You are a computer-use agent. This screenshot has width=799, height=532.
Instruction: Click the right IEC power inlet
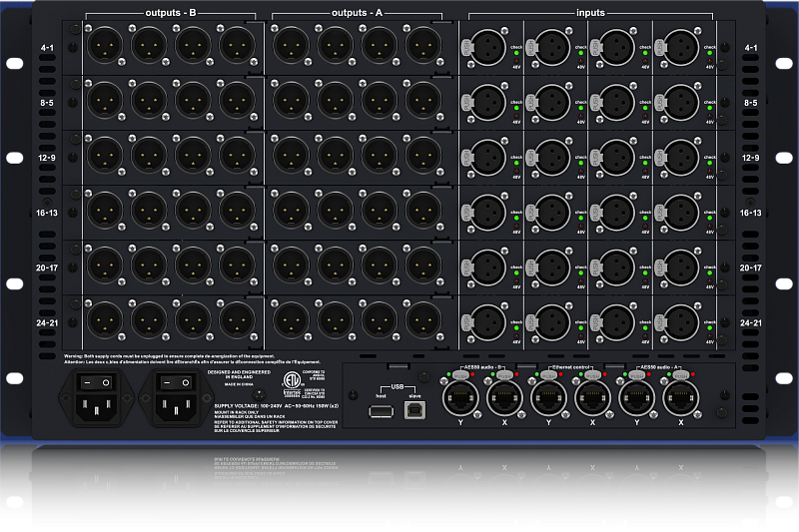point(176,408)
